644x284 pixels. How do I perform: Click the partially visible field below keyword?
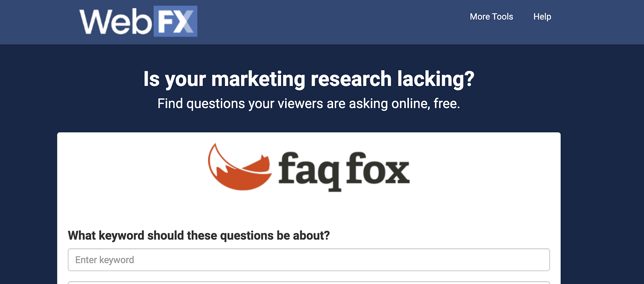[309, 283]
